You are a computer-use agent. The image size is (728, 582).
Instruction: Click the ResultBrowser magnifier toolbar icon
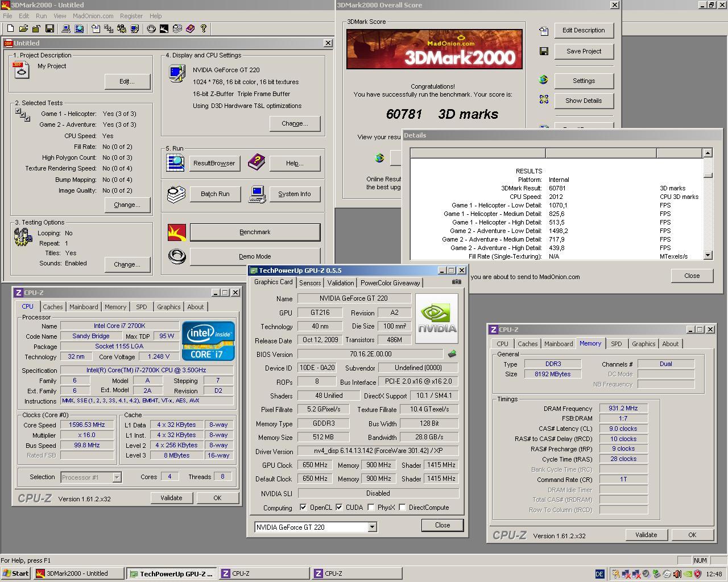pyautogui.click(x=79, y=28)
